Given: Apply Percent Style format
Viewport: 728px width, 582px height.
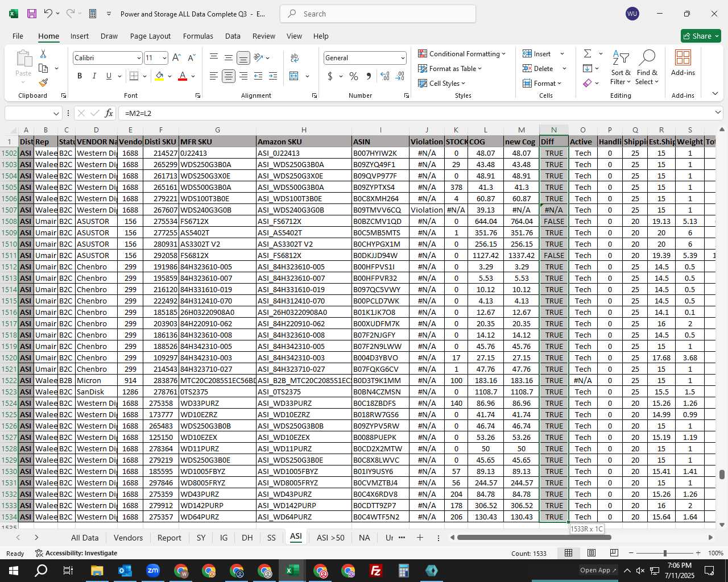Looking at the screenshot, I should click(354, 76).
